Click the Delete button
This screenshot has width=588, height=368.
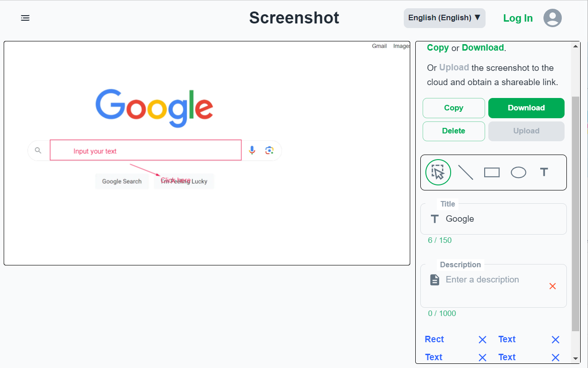[453, 131]
